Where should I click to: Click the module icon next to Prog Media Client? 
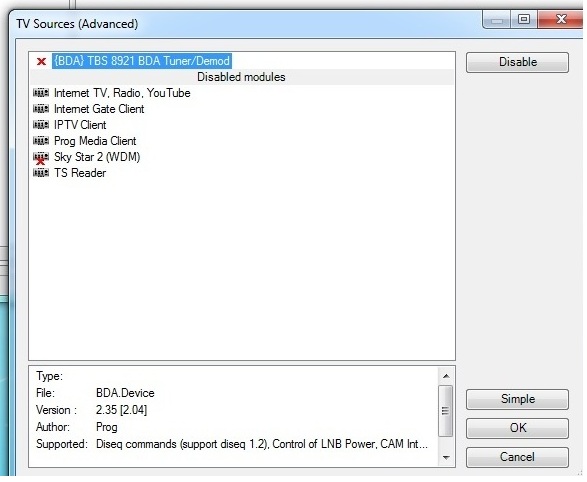[x=41, y=141]
